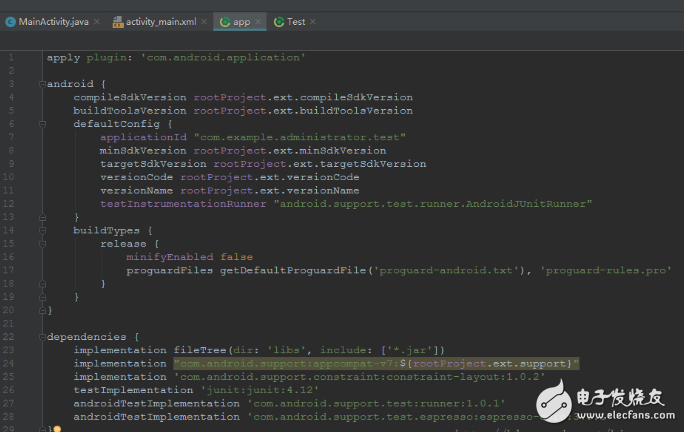Click the MainActivity.java file type icon
684x432 pixels.
(x=10, y=21)
